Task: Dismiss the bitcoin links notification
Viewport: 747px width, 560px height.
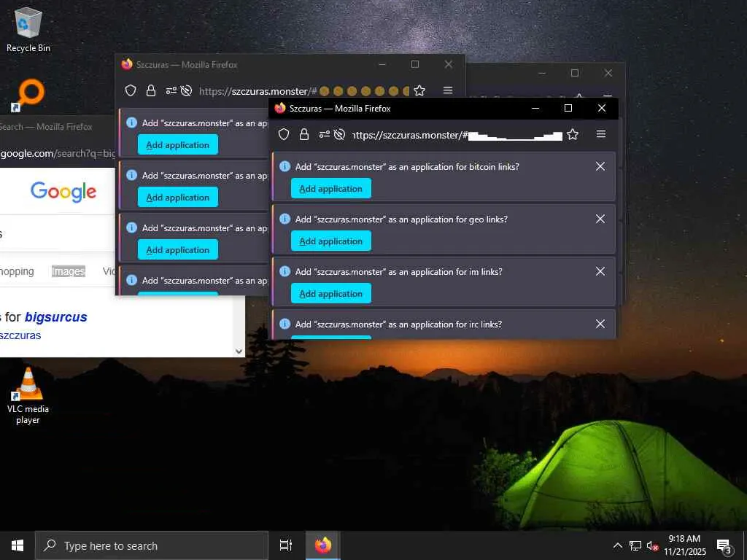Action: click(x=600, y=166)
